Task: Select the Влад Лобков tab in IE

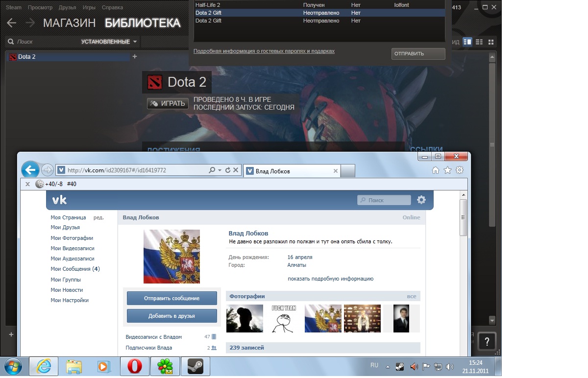Action: coord(292,171)
